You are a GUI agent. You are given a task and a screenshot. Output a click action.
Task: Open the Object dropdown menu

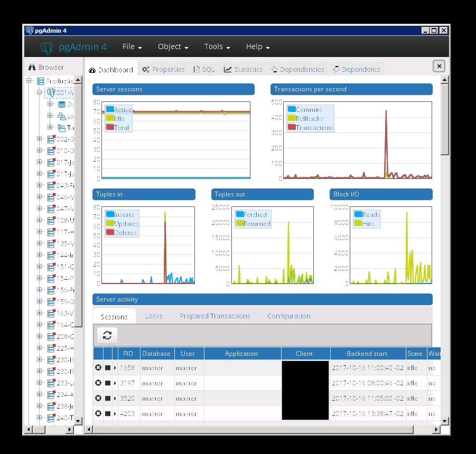pyautogui.click(x=173, y=47)
